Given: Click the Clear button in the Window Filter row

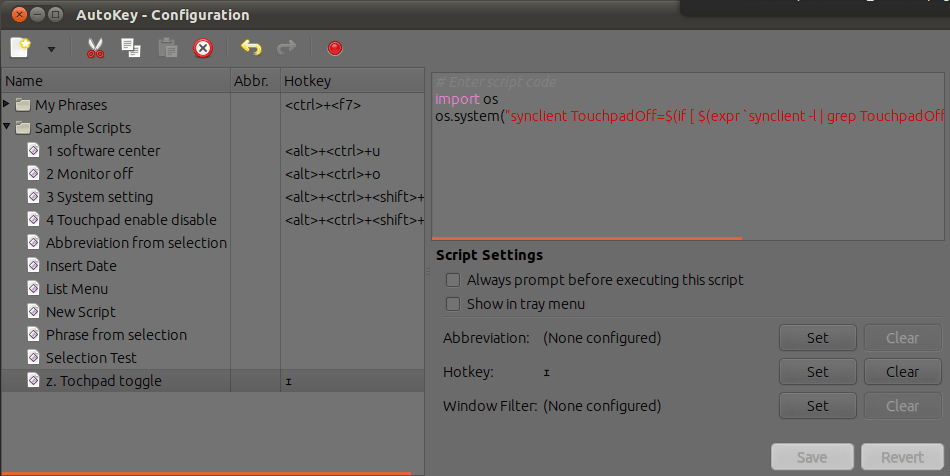Looking at the screenshot, I should (902, 406).
